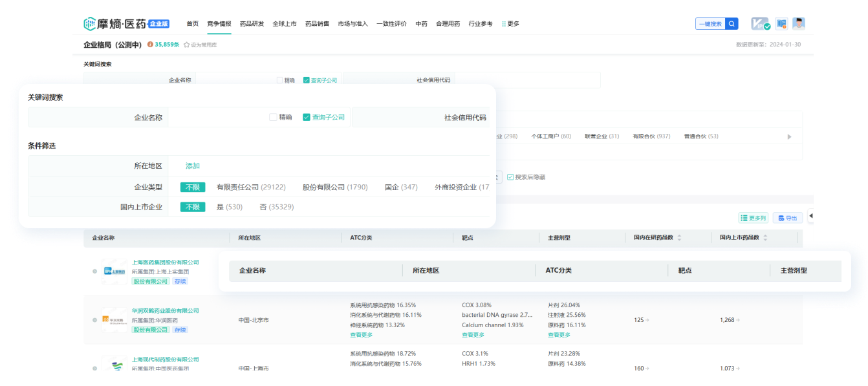Select 不限 in the 企业类型 row

193,187
